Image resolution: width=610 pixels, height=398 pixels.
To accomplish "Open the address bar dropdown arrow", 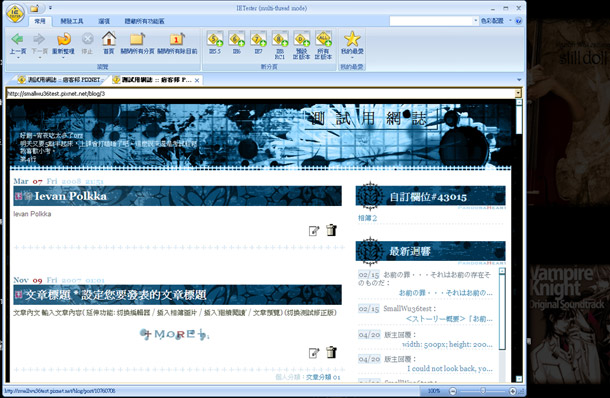I will coord(518,93).
